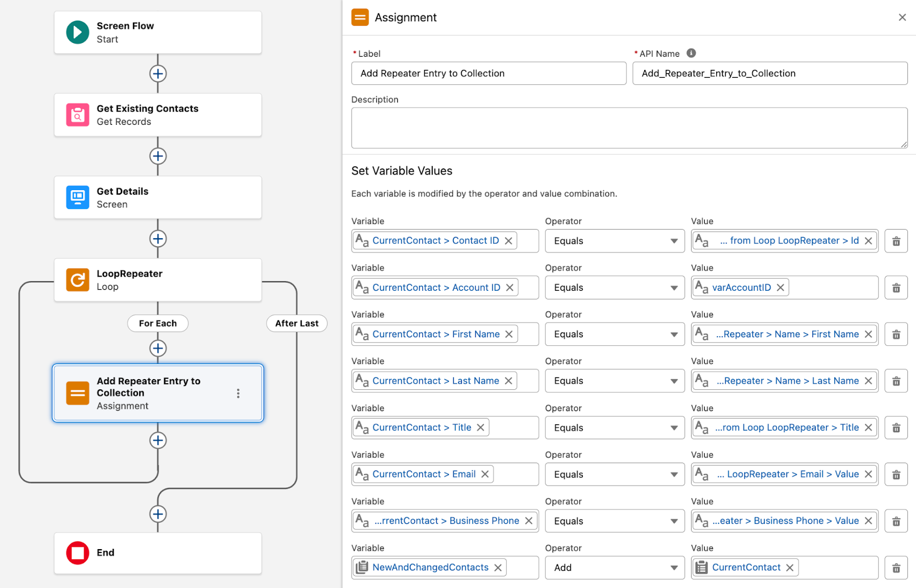Image resolution: width=916 pixels, height=588 pixels.
Task: Edit the Label field text
Action: click(488, 73)
